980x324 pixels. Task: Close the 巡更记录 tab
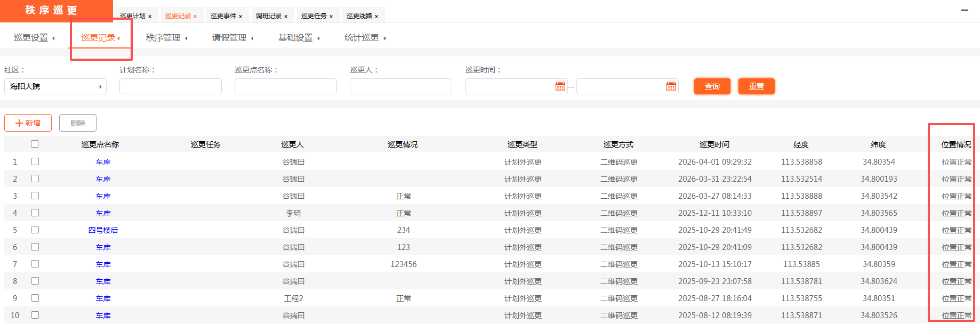point(195,17)
